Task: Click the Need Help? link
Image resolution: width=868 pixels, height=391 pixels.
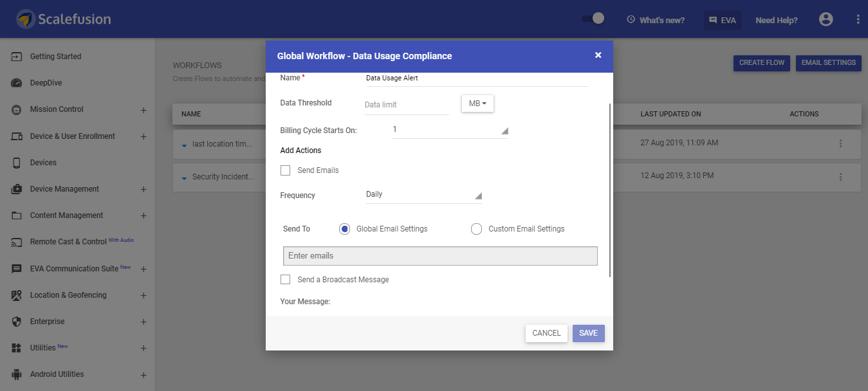Action: [x=777, y=21]
